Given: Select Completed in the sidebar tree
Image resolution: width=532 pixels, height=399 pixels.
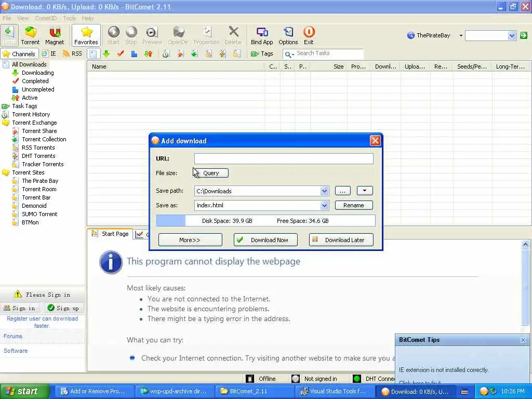Looking at the screenshot, I should pos(35,81).
